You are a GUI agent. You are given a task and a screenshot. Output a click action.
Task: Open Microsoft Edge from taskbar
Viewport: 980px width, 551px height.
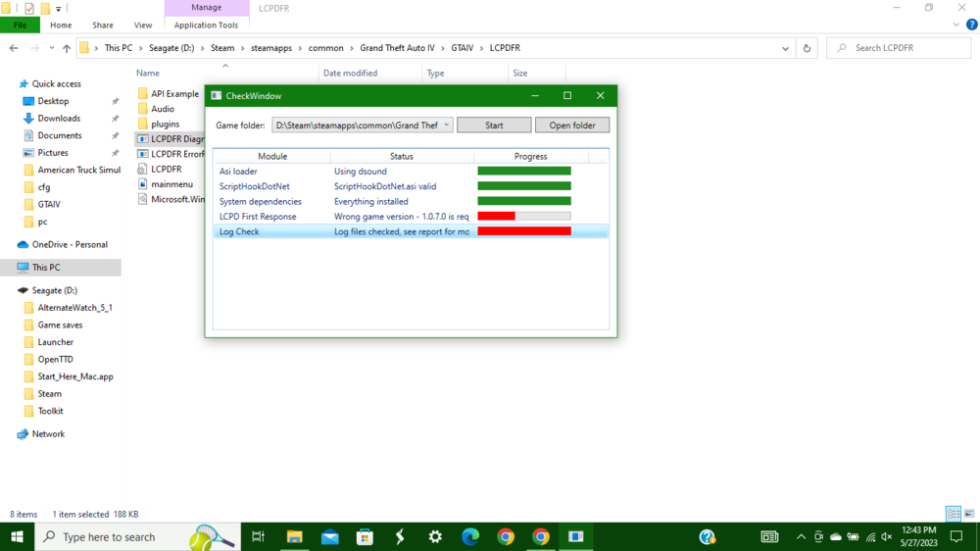pos(470,536)
